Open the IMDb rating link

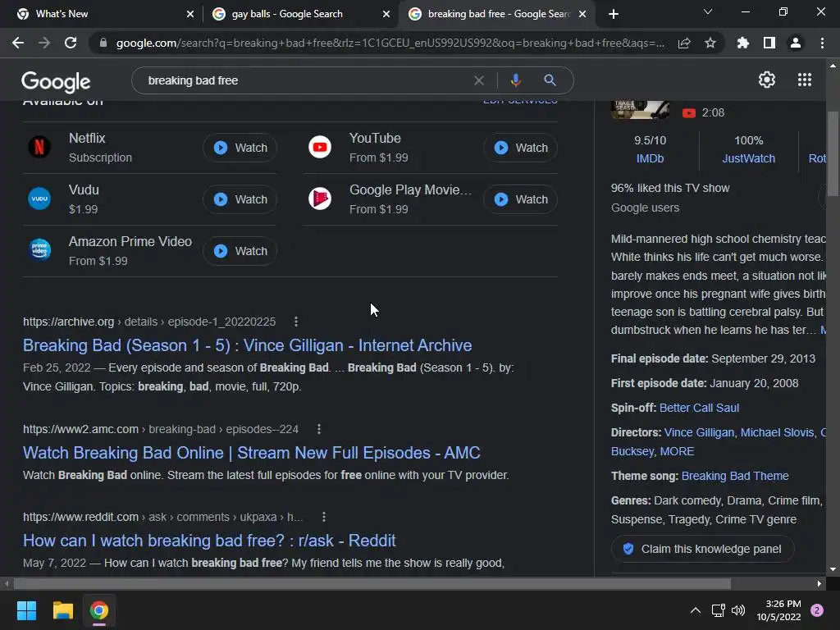[650, 158]
